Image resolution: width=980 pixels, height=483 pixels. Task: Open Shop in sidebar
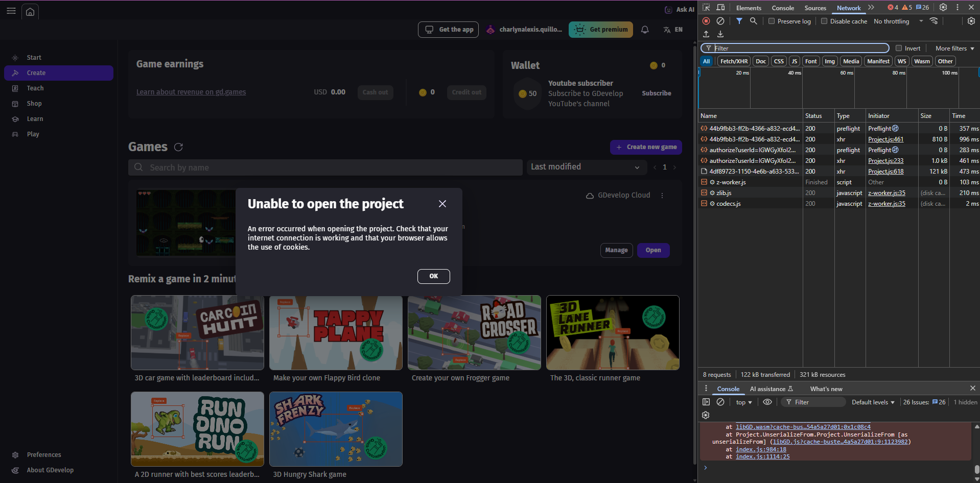click(59, 104)
